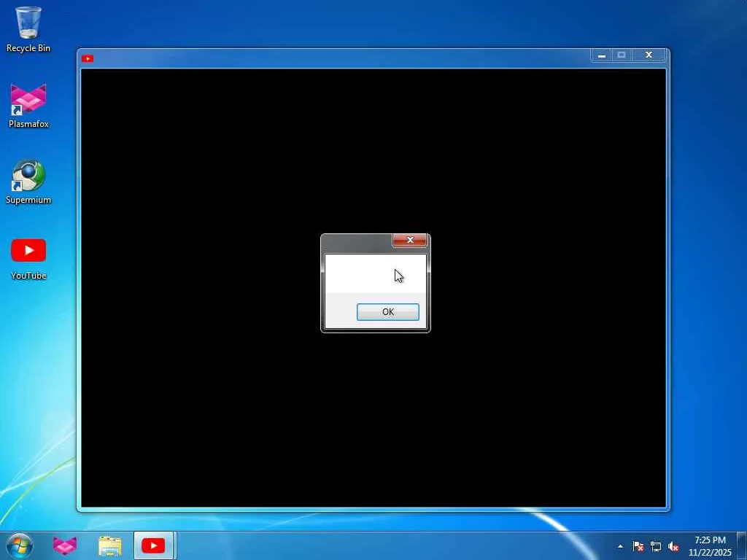Close the small dialog with red X
Image resolution: width=747 pixels, height=560 pixels.
[x=410, y=241]
